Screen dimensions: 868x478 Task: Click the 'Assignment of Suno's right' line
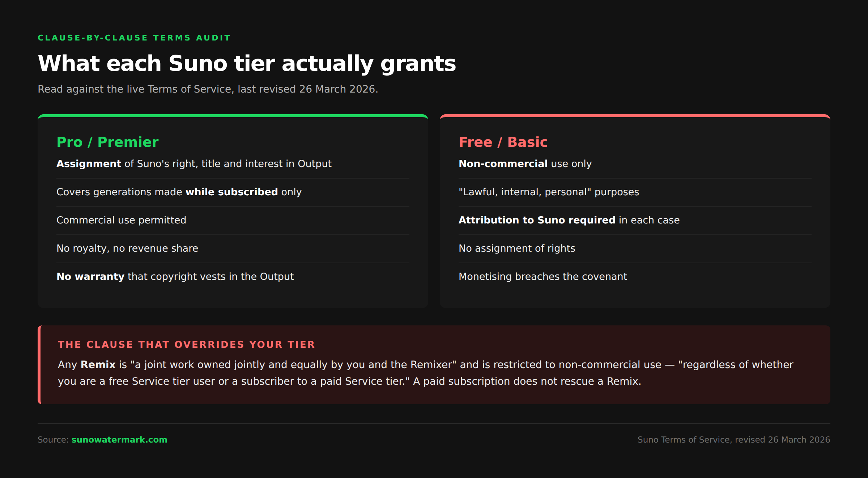tap(233, 164)
